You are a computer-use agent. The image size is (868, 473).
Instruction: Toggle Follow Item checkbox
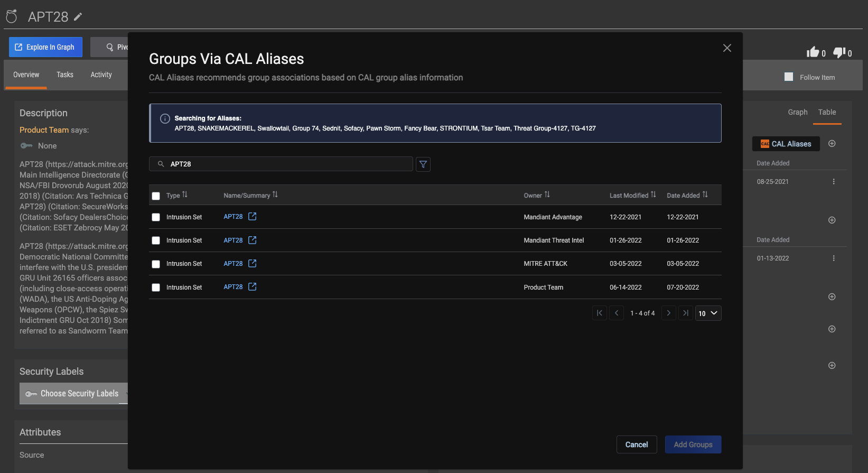click(789, 77)
